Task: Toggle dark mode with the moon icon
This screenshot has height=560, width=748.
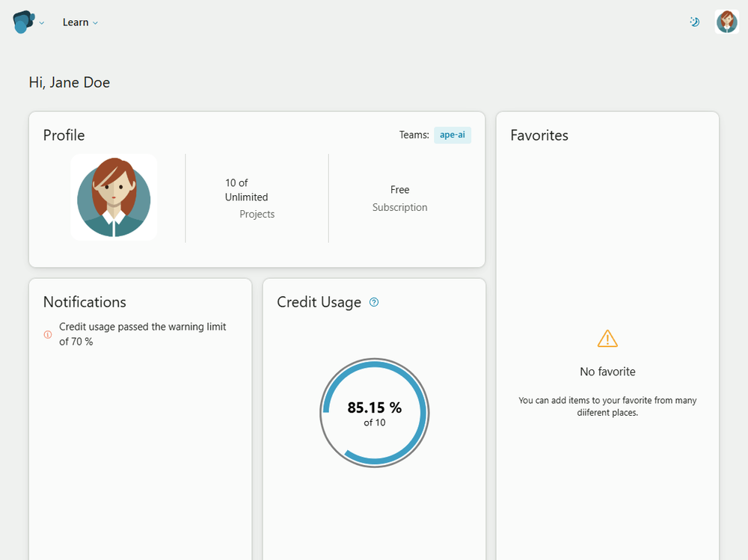Action: pyautogui.click(x=695, y=22)
